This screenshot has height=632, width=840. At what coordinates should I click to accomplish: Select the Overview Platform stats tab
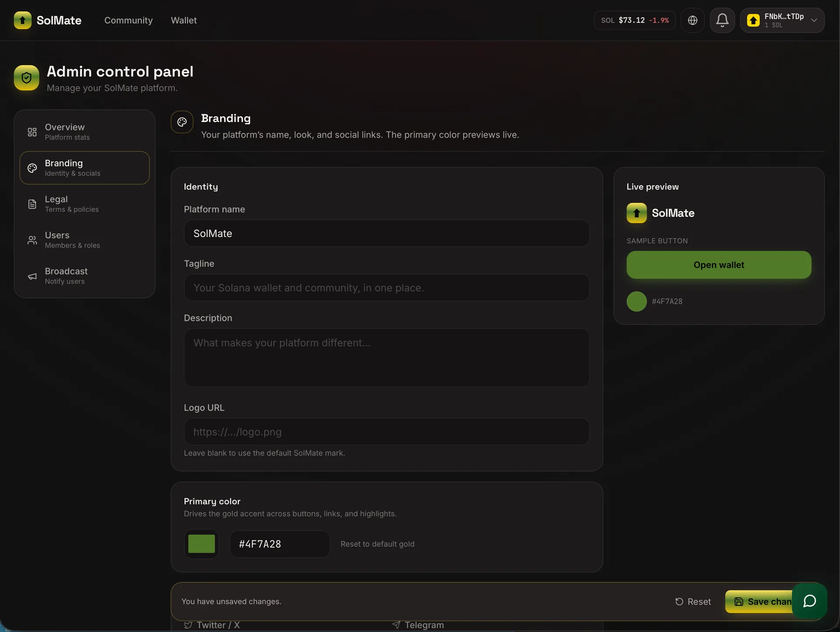tap(84, 132)
